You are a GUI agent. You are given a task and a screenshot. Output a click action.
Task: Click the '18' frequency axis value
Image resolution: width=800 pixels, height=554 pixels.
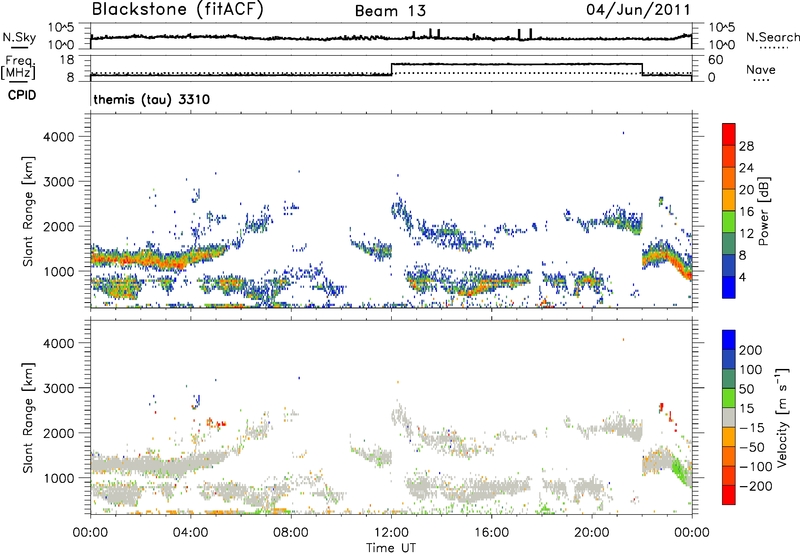pyautogui.click(x=66, y=60)
